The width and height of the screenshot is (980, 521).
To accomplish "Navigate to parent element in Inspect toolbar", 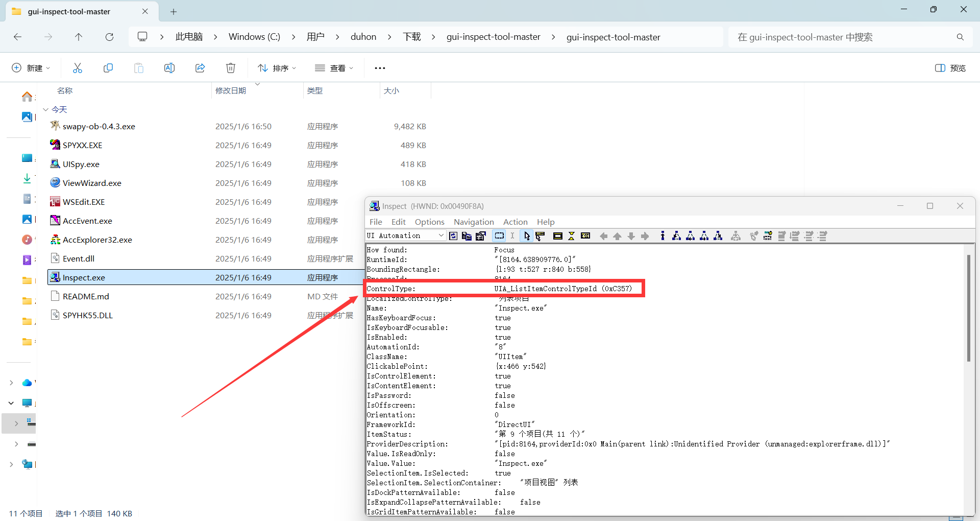I will tap(663, 235).
